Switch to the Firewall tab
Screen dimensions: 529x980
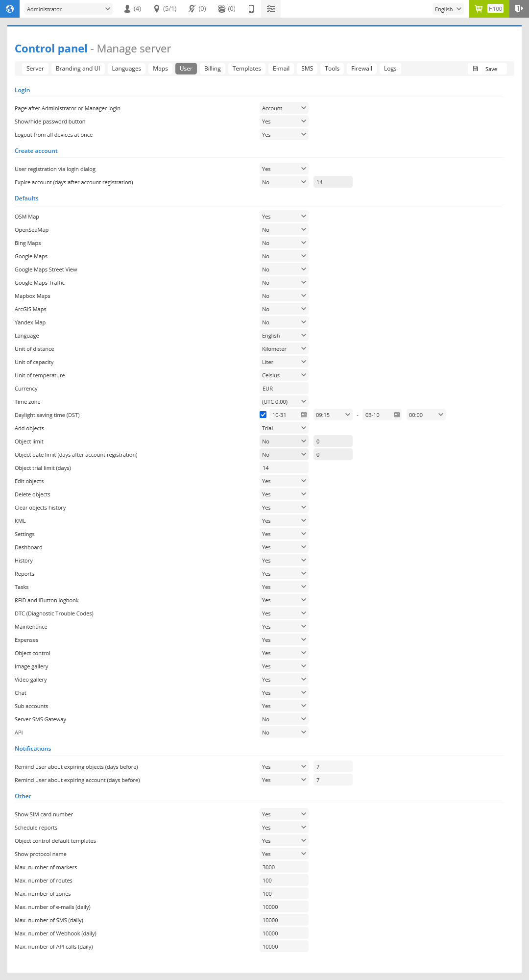[x=361, y=69]
